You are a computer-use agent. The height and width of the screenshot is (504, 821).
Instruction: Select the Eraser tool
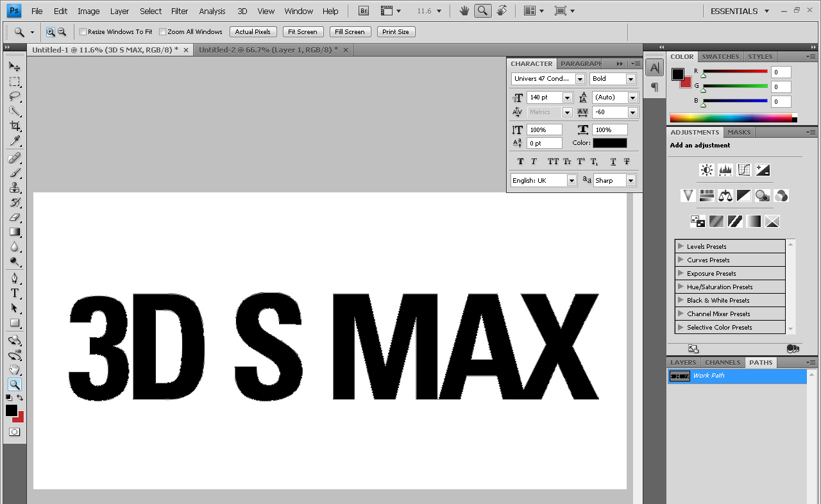click(x=14, y=217)
